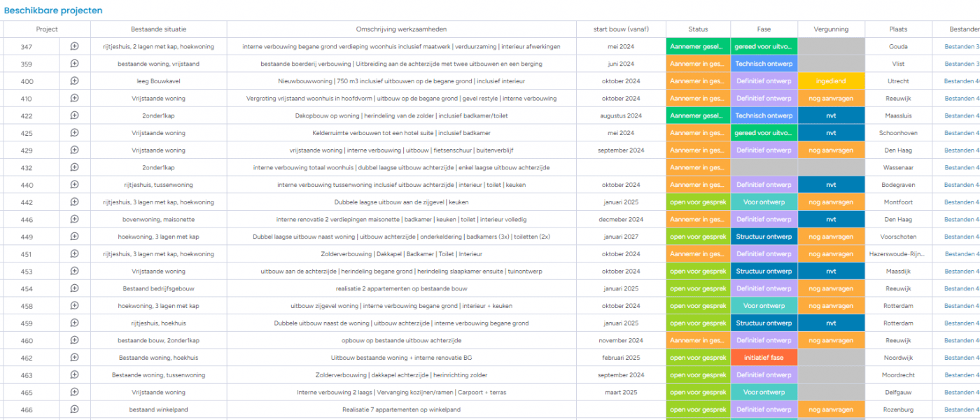Click 'januari 2027' start date cell
Viewport: 980px width, 420px height.
[x=621, y=237]
